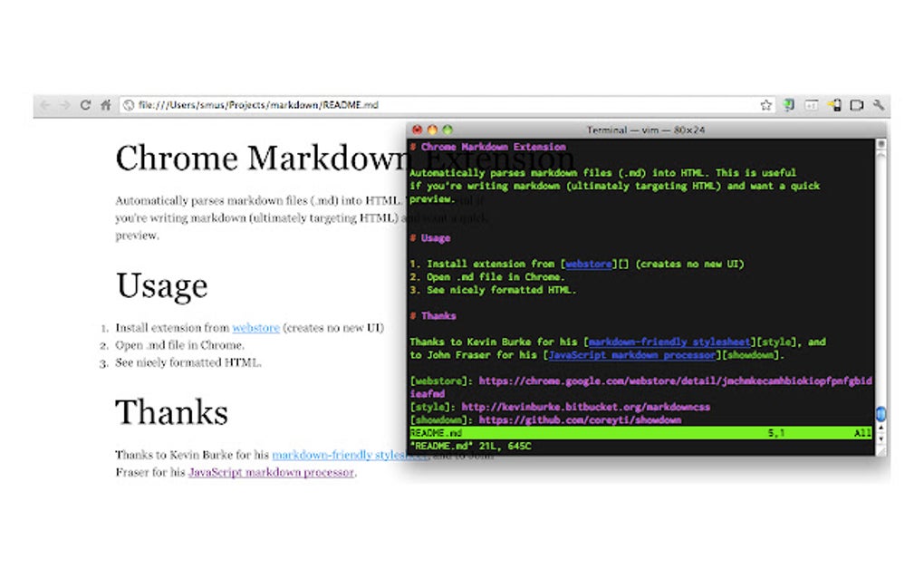Screen dimensions: 924x578
Task: Click the webstore link inside the terminal
Action: coord(588,264)
